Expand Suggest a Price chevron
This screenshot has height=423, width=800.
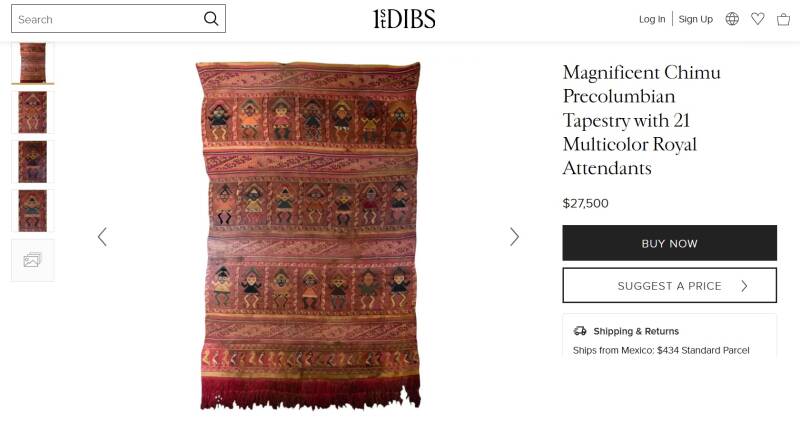(x=744, y=286)
